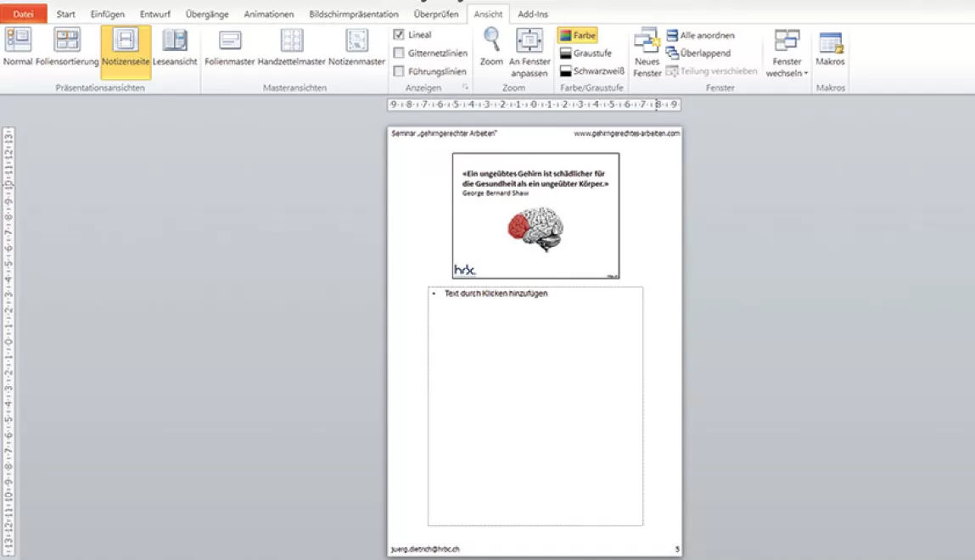Open the Folienmaster view
The height and width of the screenshot is (560, 975).
[x=230, y=48]
